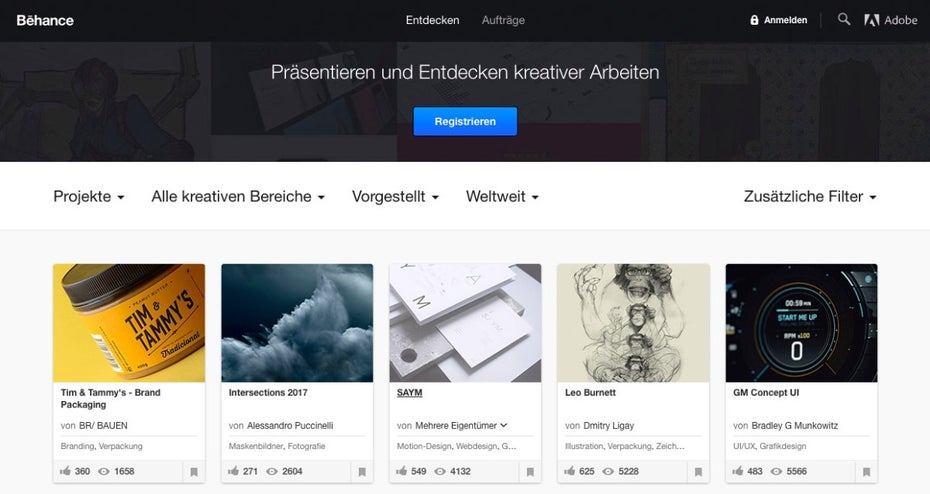930x494 pixels.
Task: Click the Behance logo
Action: tap(45, 20)
